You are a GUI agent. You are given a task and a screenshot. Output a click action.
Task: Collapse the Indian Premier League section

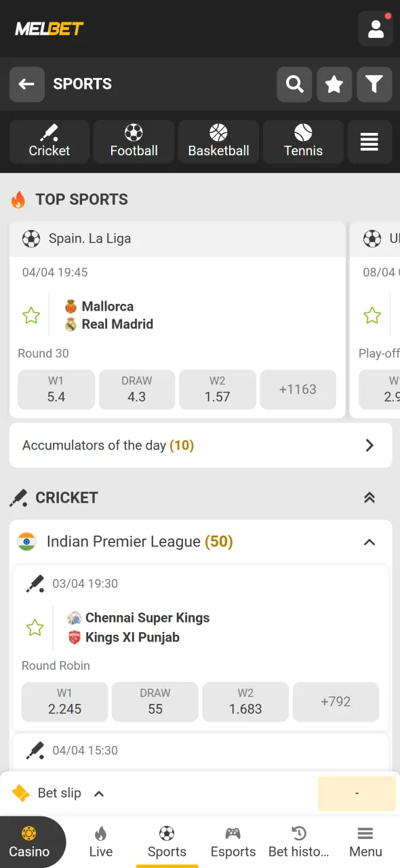[x=369, y=542]
